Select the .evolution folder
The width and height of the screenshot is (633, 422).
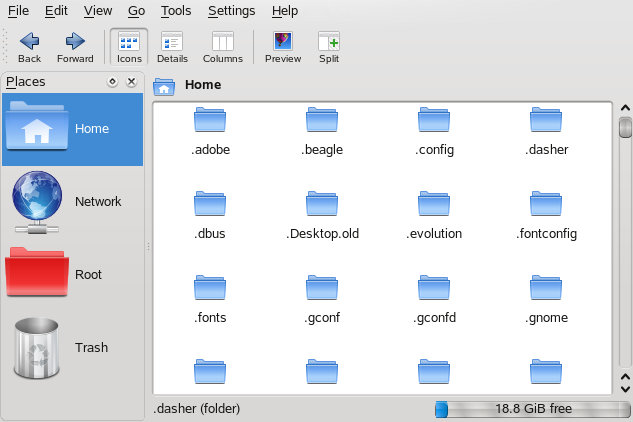point(434,215)
